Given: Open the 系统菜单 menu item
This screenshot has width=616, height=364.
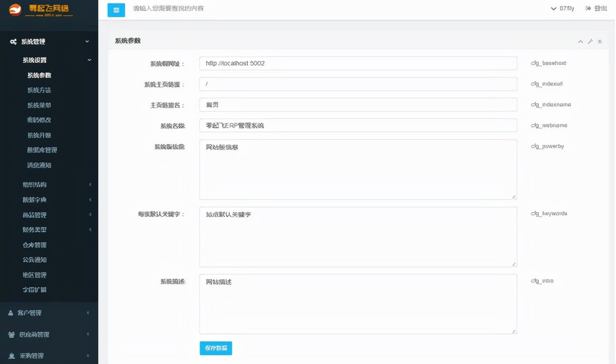Looking at the screenshot, I should [x=39, y=105].
